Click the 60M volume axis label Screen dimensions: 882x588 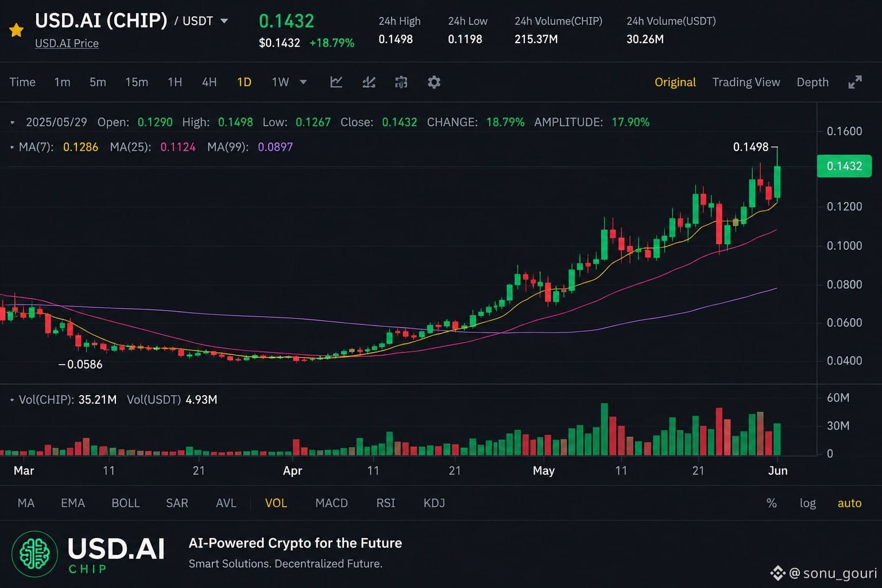tap(838, 398)
